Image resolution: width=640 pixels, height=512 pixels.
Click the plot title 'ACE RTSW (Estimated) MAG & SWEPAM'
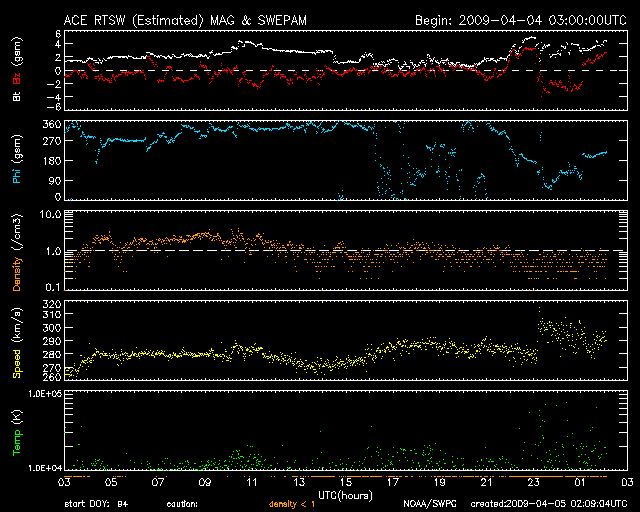(x=185, y=20)
